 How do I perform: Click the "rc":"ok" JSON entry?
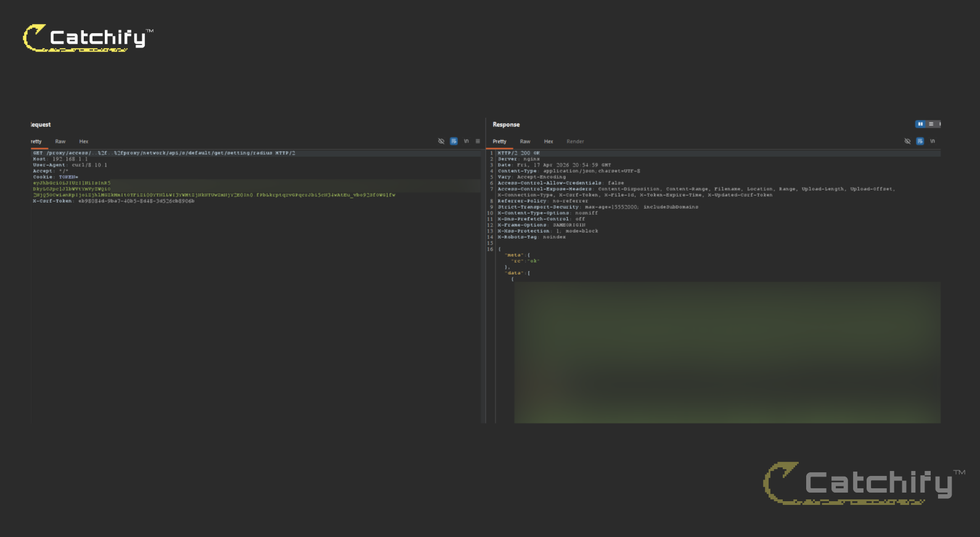(x=525, y=261)
